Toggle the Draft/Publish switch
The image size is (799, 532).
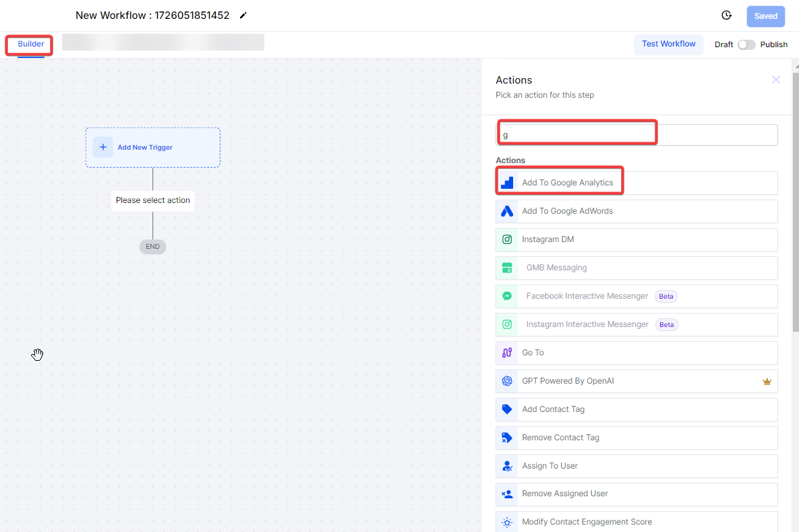[x=746, y=45]
